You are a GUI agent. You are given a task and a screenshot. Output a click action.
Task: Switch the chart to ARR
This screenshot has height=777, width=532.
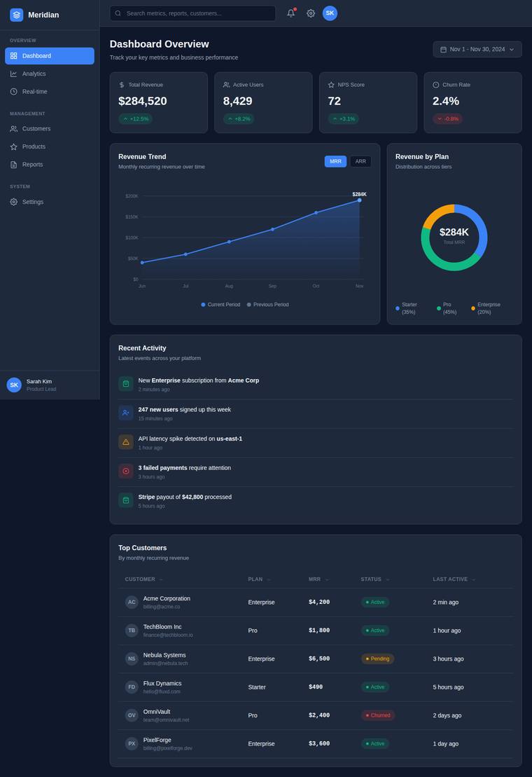point(360,162)
